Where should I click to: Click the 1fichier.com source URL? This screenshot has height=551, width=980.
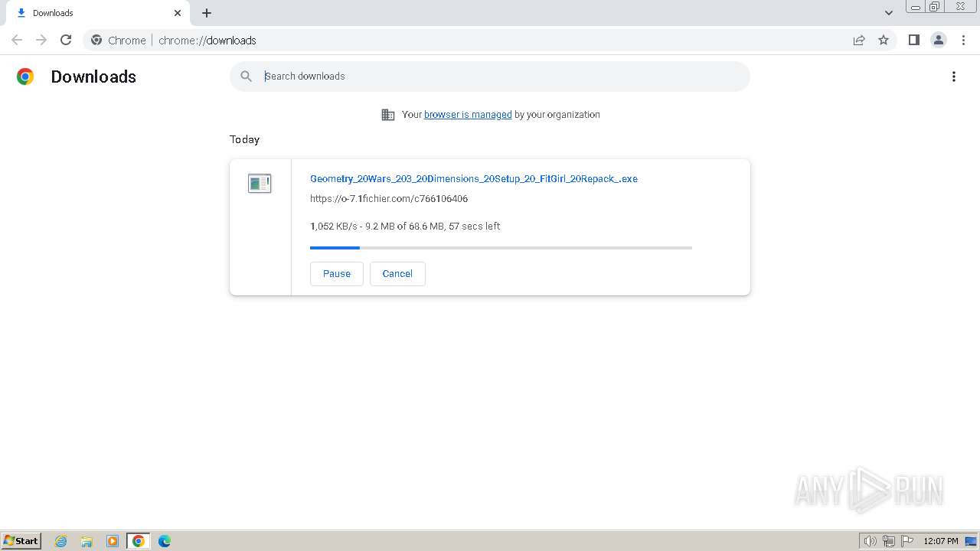pos(389,199)
